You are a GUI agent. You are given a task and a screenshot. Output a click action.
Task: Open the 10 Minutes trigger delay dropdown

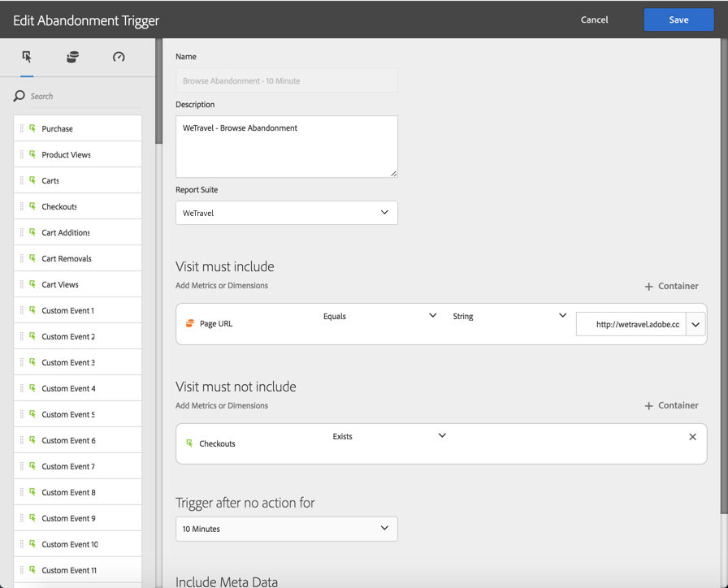287,529
